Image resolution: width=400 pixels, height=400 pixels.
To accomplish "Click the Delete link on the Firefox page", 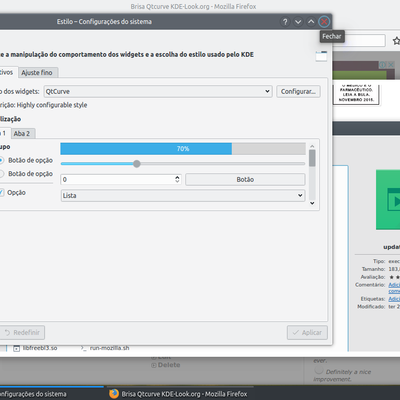I will coord(169,365).
